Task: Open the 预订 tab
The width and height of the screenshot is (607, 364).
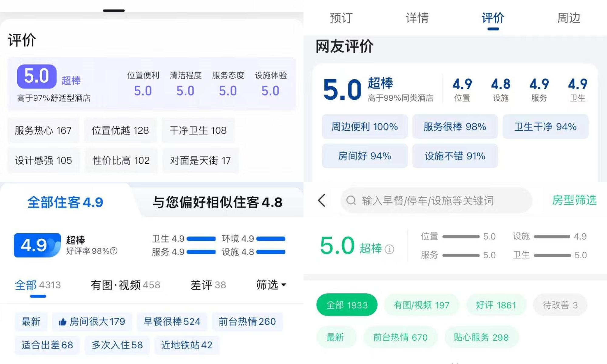Action: (x=341, y=18)
